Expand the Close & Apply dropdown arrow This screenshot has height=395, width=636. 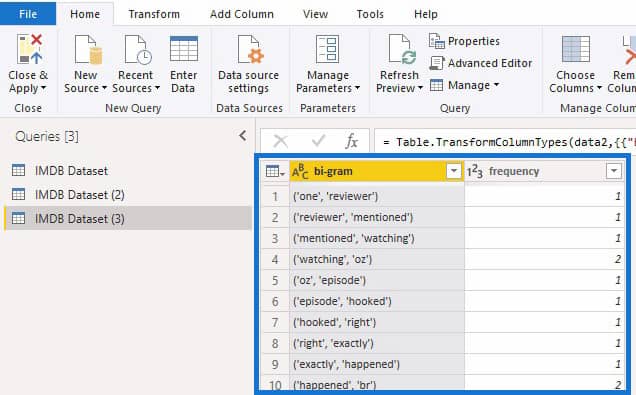43,88
